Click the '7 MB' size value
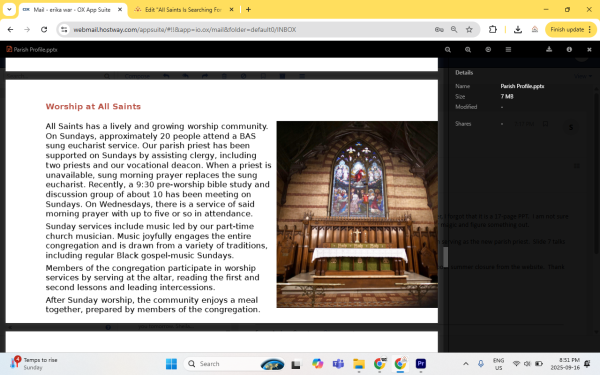The image size is (600, 375). point(507,96)
